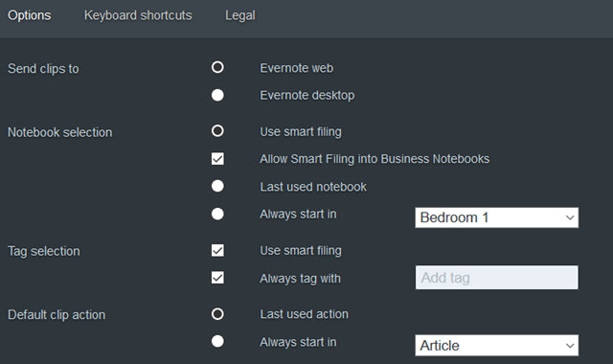Click the Tag selection heading
This screenshot has height=364, width=613.
coord(44,251)
